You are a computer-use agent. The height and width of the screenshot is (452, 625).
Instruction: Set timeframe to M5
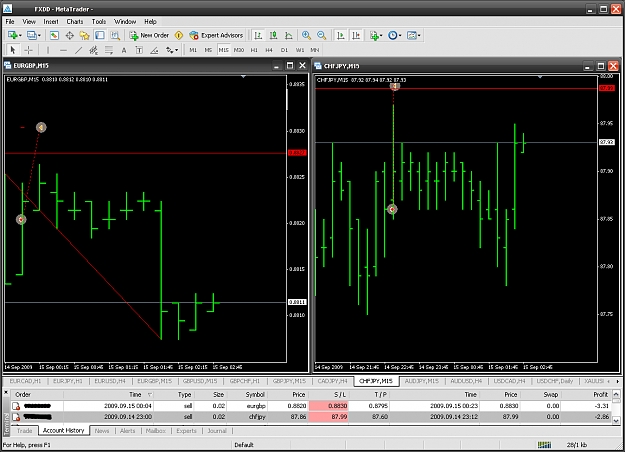point(208,50)
